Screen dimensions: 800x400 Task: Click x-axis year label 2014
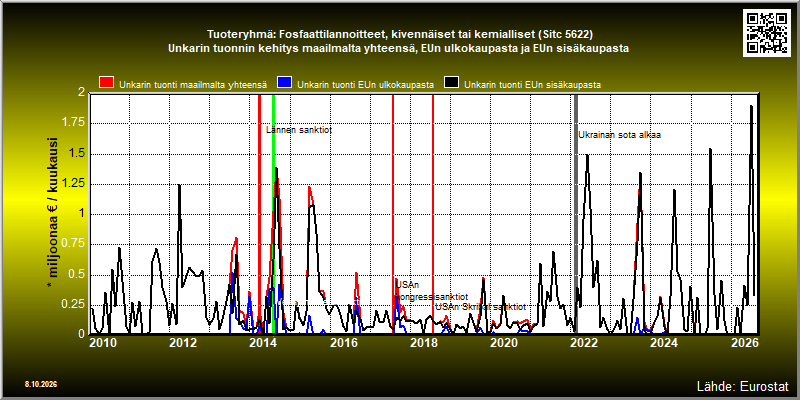tap(263, 343)
